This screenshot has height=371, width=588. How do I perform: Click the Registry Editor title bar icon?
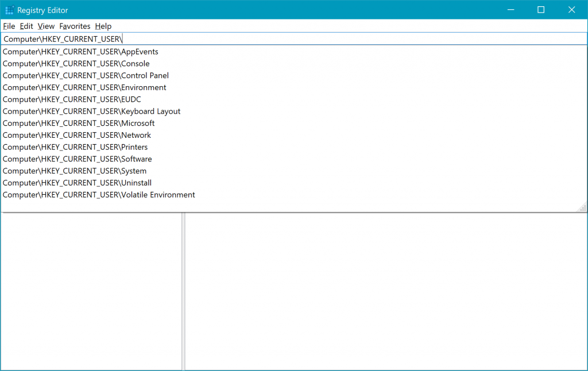click(9, 10)
